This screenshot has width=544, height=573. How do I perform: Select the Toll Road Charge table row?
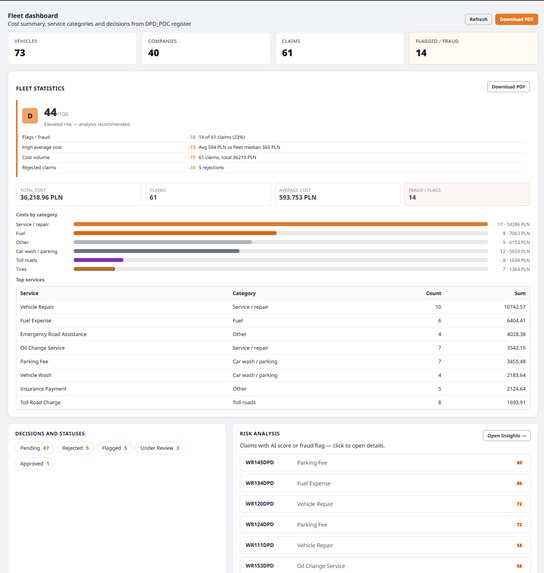pyautogui.click(x=273, y=402)
